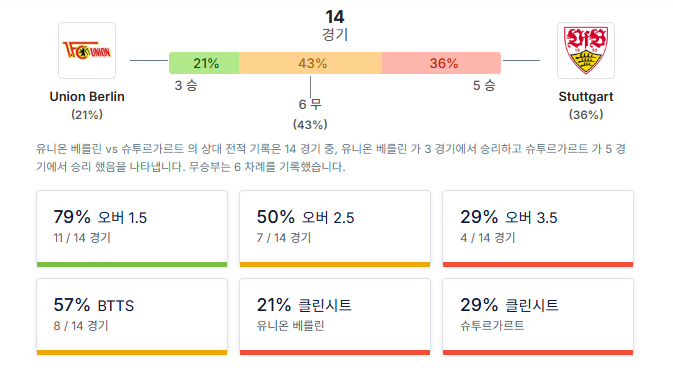Click the 29% 오버 3.5 stat card

point(538,229)
